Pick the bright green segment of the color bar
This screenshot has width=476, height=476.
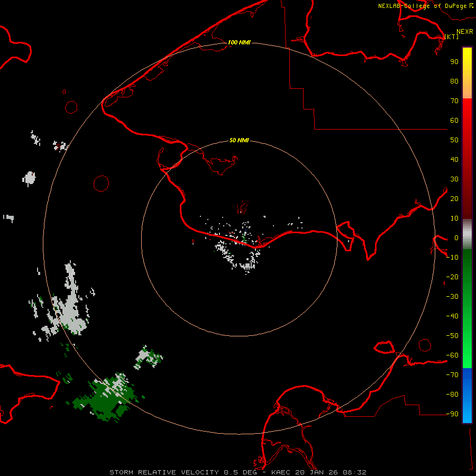467,309
